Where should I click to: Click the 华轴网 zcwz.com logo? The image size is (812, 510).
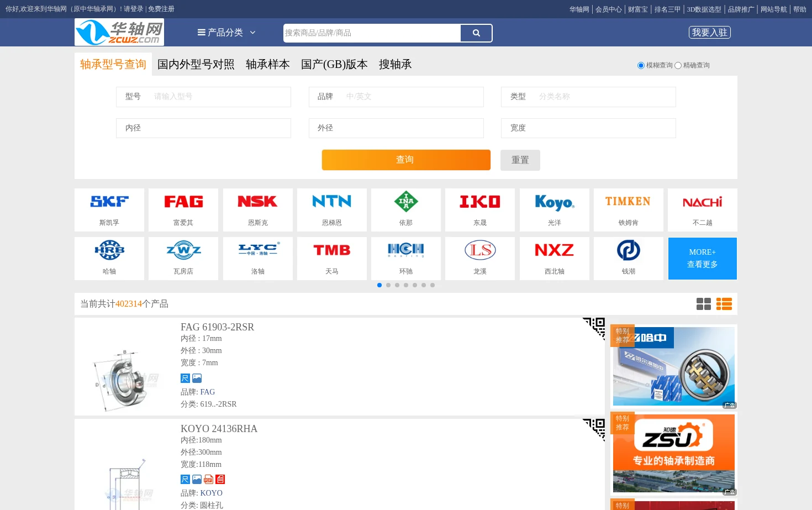[119, 33]
